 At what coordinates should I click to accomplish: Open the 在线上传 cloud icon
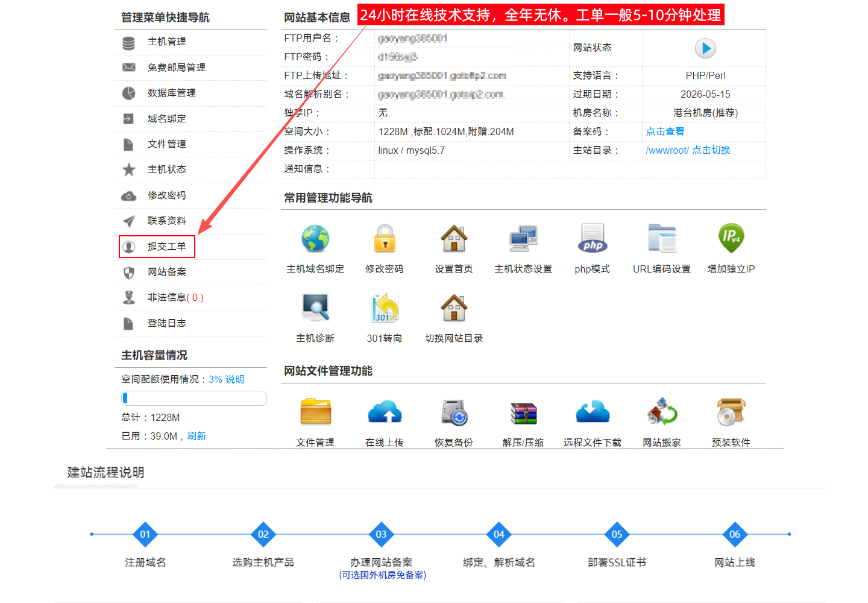(385, 412)
